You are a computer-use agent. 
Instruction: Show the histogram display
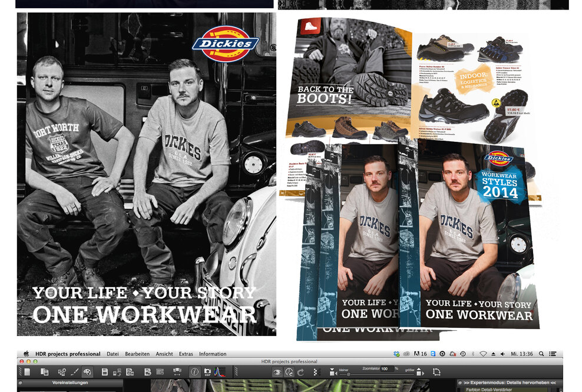[x=219, y=372]
